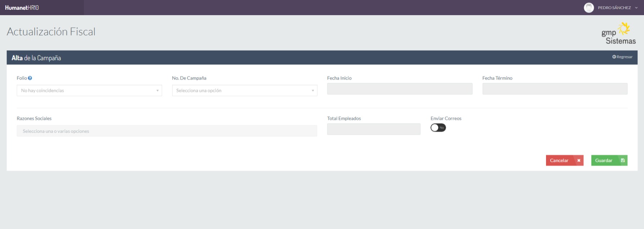The width and height of the screenshot is (644, 229).
Task: Focus the Total Empleados field
Action: (374, 129)
